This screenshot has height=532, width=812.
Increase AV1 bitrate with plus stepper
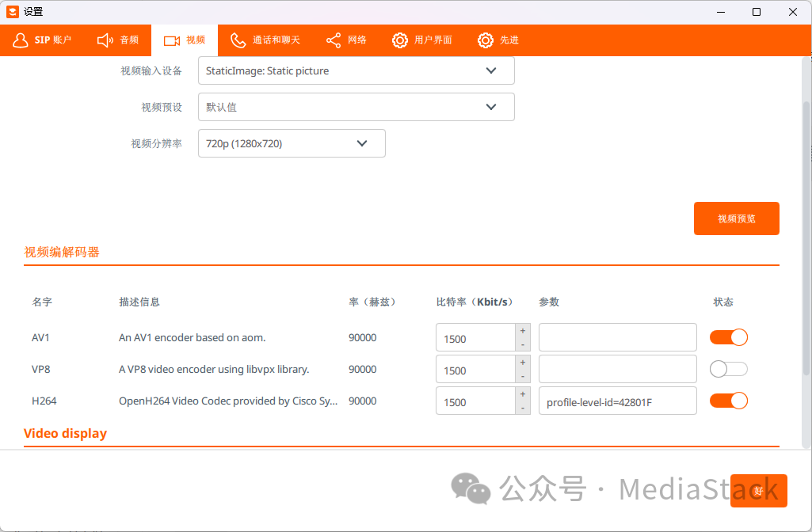coord(523,330)
